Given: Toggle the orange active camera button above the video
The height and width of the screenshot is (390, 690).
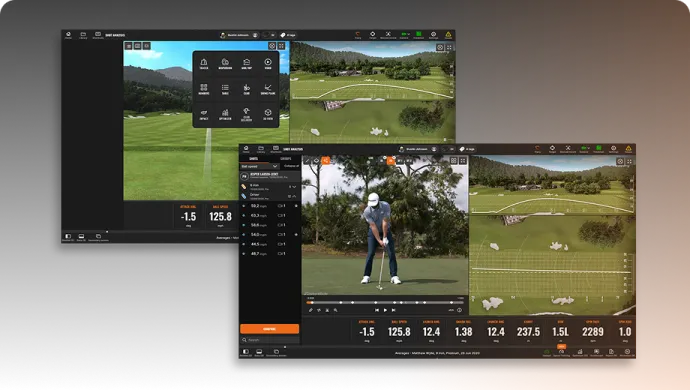Looking at the screenshot, I should pyautogui.click(x=390, y=161).
